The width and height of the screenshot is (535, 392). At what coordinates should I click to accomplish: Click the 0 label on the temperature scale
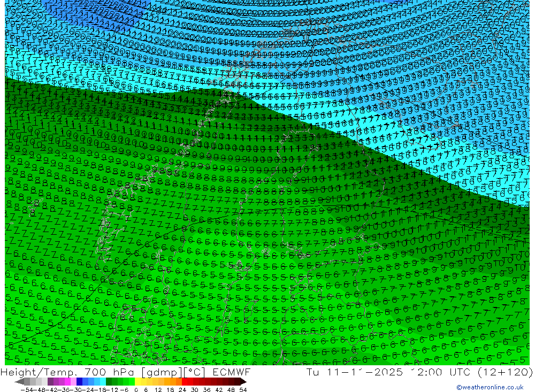[x=136, y=389]
